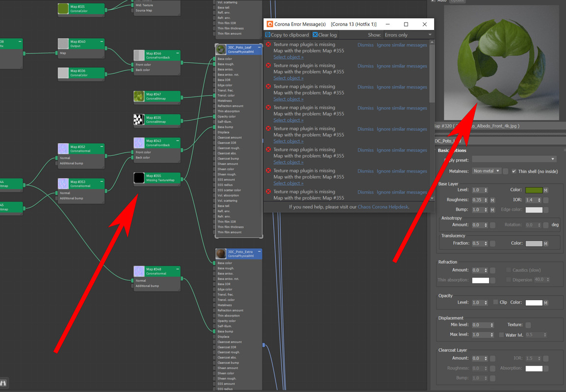This screenshot has height=392, width=566.
Task: Click the empty map slot next to Clearcoat Amount
Action: pos(492,359)
